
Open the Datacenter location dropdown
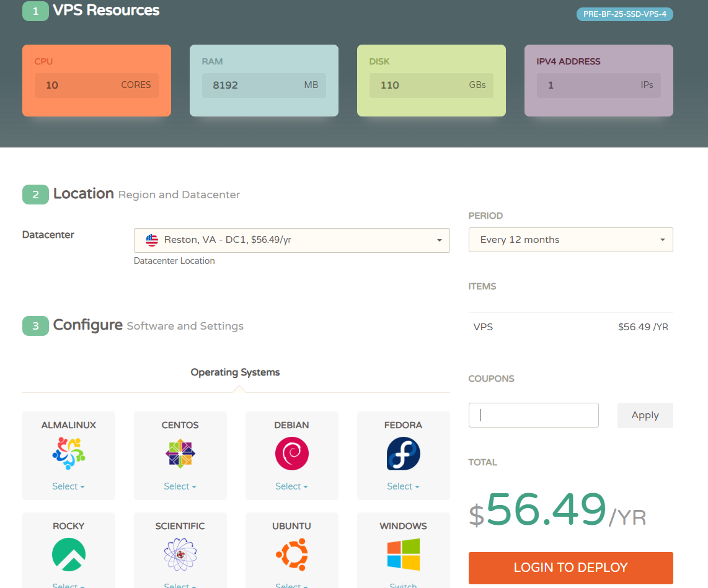tap(291, 240)
